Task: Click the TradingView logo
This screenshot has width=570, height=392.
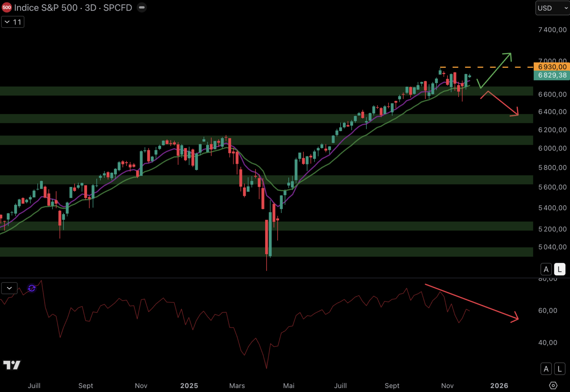Action: tap(12, 365)
